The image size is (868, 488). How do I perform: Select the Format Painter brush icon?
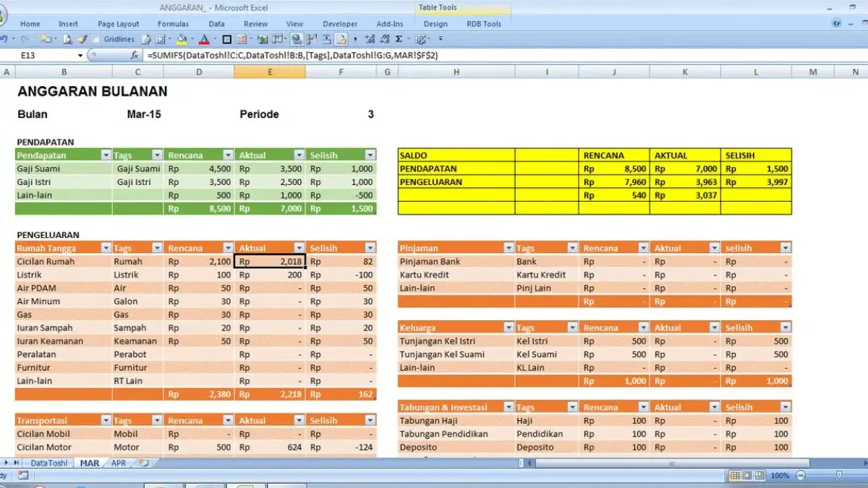tap(82, 39)
